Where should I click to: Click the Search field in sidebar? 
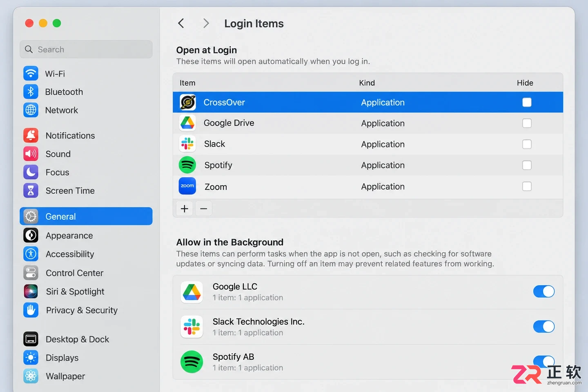(x=86, y=49)
